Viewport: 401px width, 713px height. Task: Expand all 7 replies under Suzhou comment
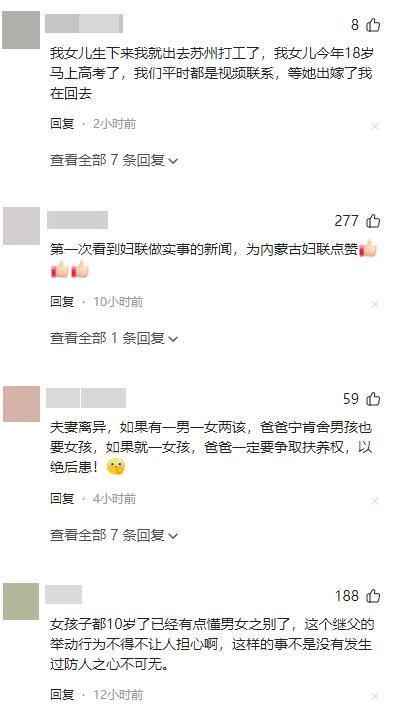click(114, 160)
